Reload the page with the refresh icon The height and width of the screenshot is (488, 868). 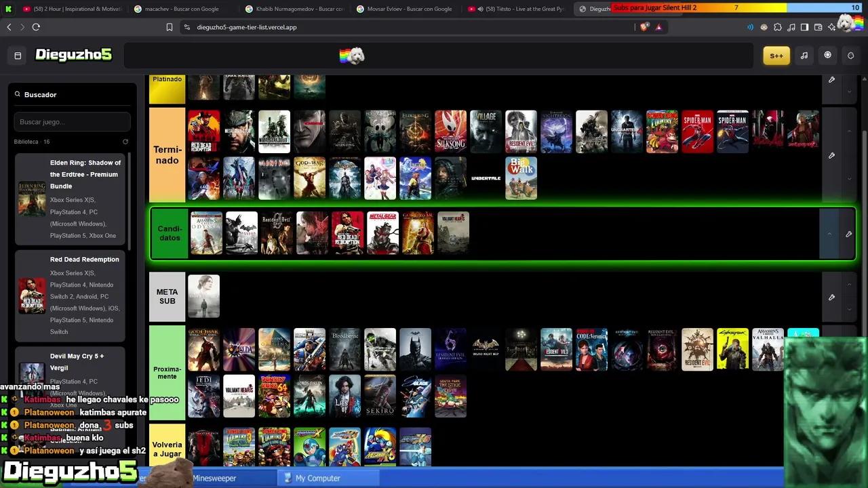tap(36, 27)
